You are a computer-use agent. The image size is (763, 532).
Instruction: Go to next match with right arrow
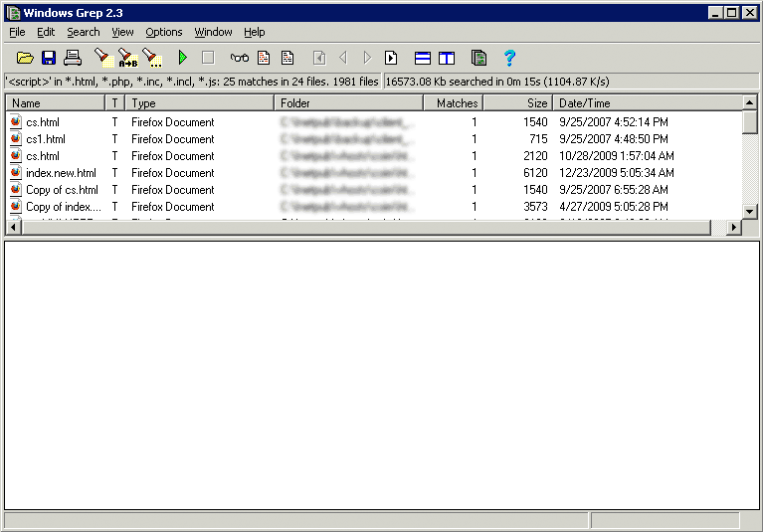tap(367, 58)
